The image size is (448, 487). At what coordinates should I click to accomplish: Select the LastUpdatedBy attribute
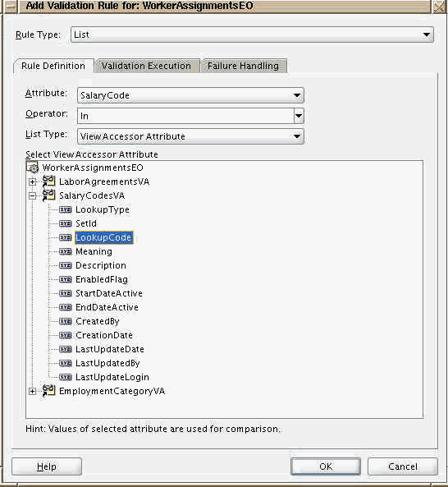tap(107, 363)
